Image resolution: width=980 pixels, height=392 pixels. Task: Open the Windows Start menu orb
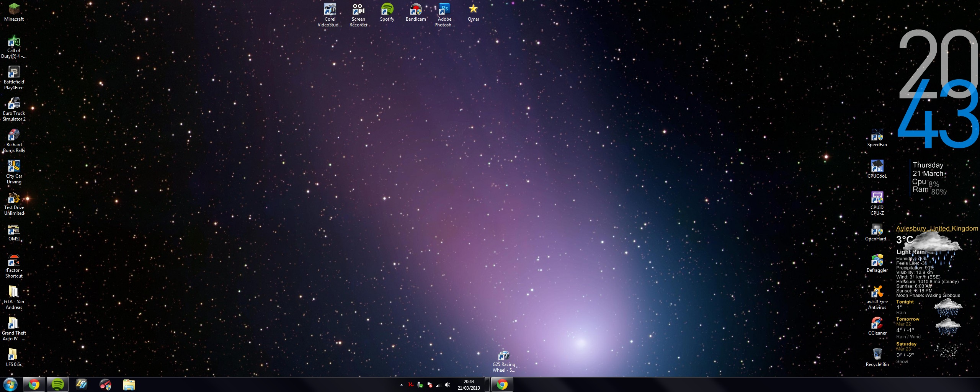(x=10, y=384)
